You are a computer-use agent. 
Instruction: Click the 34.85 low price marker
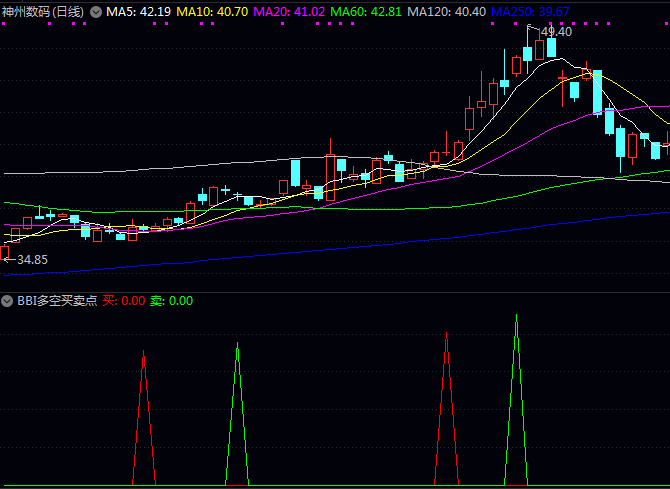(30, 260)
